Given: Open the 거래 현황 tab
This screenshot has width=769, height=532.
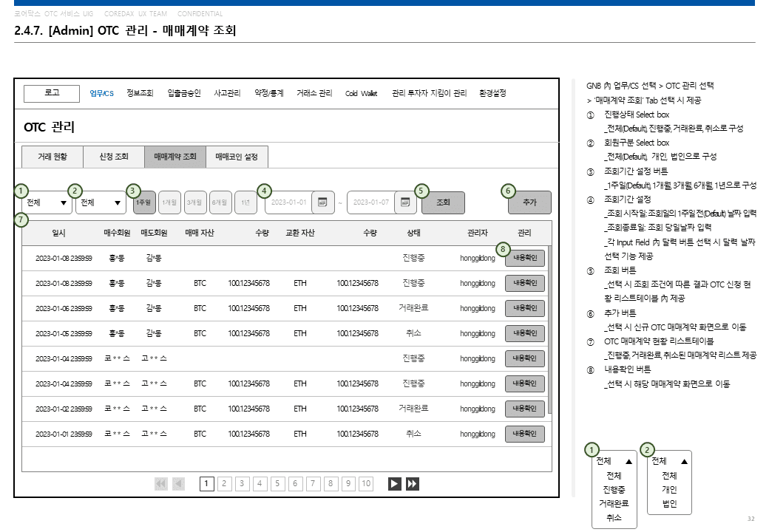Looking at the screenshot, I should pyautogui.click(x=52, y=157).
